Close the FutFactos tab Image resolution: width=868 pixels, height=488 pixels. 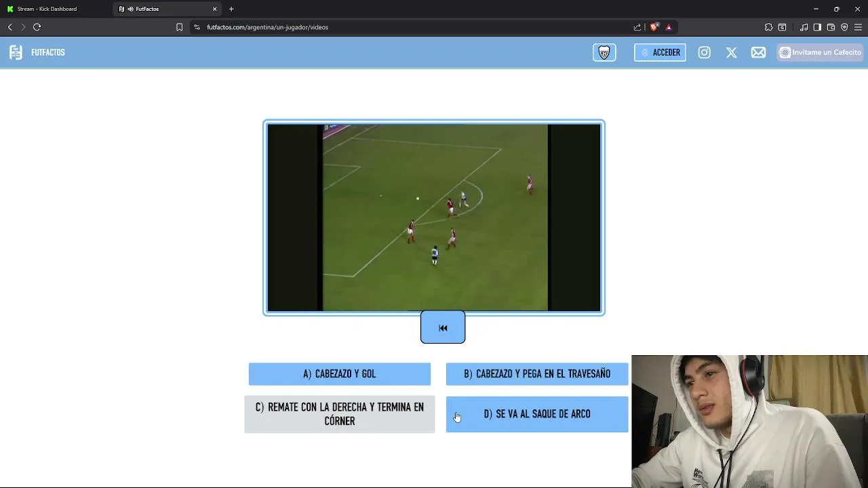tap(215, 9)
